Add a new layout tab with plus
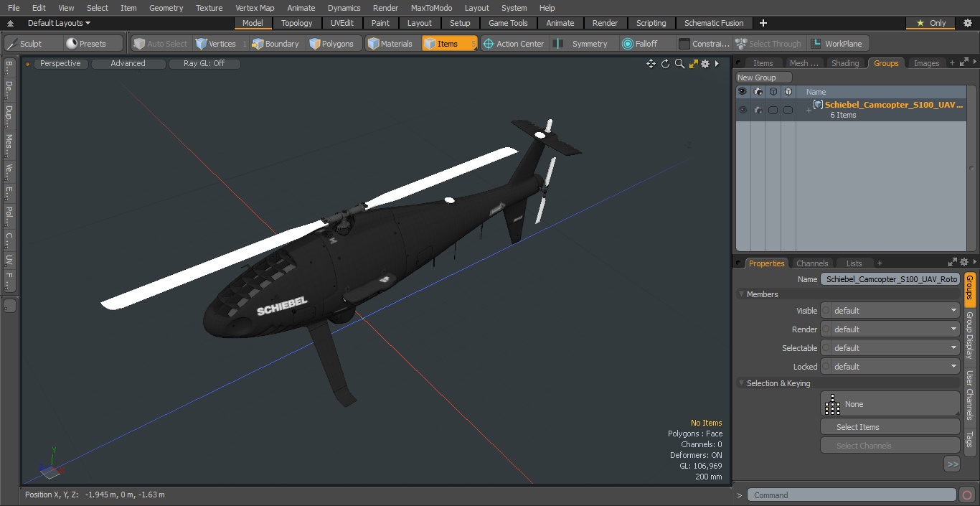Screen dimensions: 980x506 (763, 23)
